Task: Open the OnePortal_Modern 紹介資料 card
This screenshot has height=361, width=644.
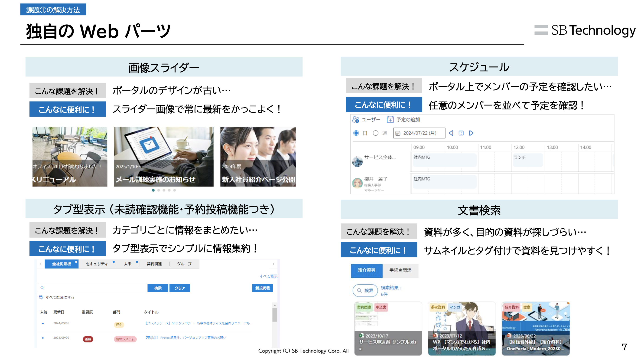Action: click(536, 329)
